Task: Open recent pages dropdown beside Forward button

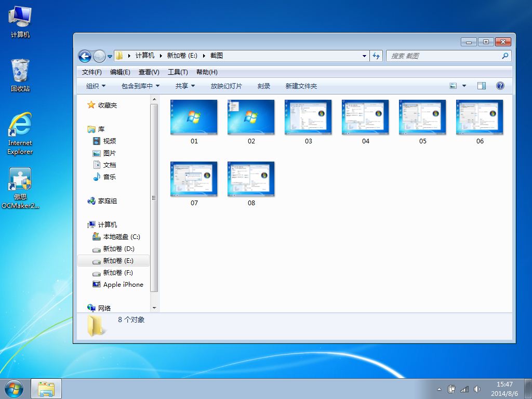Action: 110,56
